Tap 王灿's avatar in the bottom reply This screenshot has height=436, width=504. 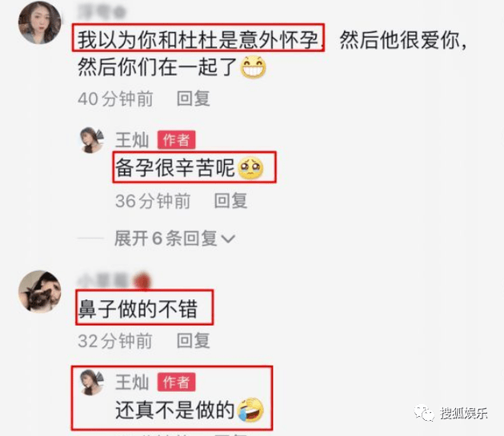(92, 382)
